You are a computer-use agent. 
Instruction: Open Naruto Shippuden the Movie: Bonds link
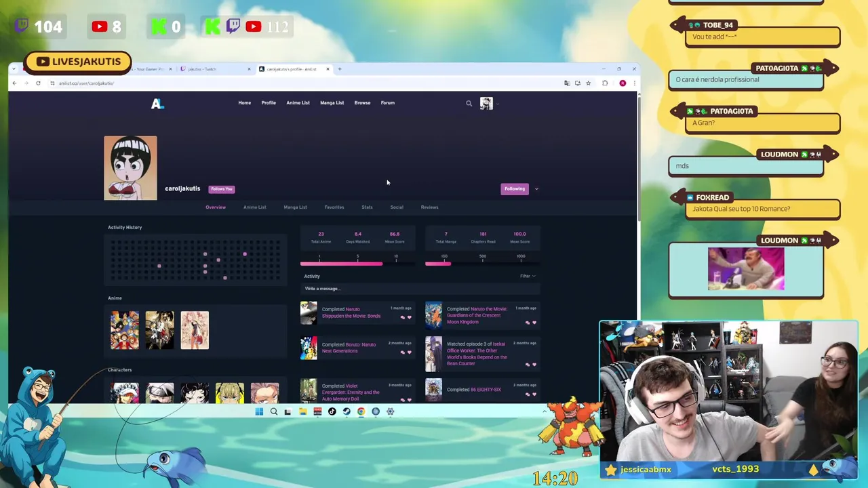coord(351,312)
